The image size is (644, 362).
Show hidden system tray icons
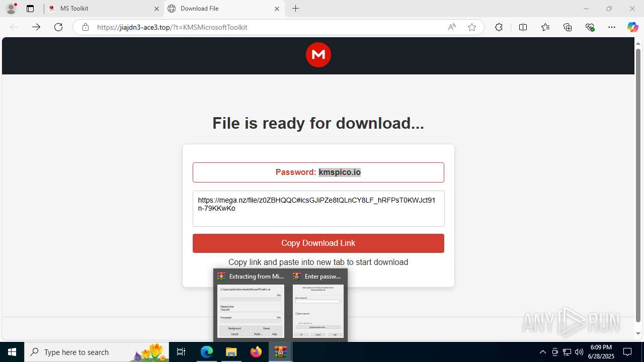point(542,352)
